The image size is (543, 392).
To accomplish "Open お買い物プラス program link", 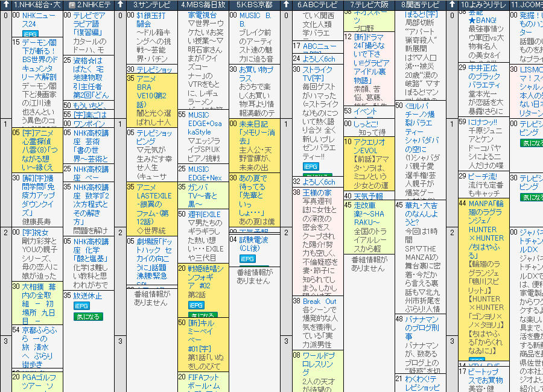I will pos(256,74).
